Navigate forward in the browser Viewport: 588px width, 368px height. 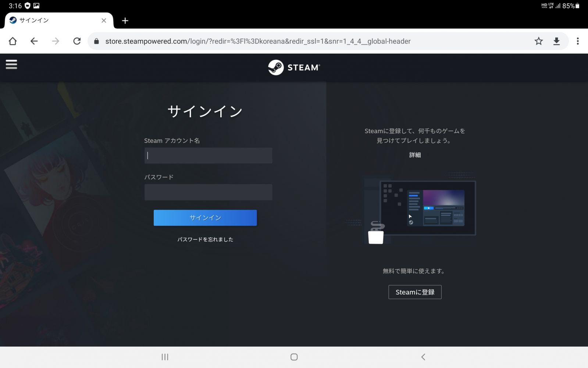click(56, 41)
